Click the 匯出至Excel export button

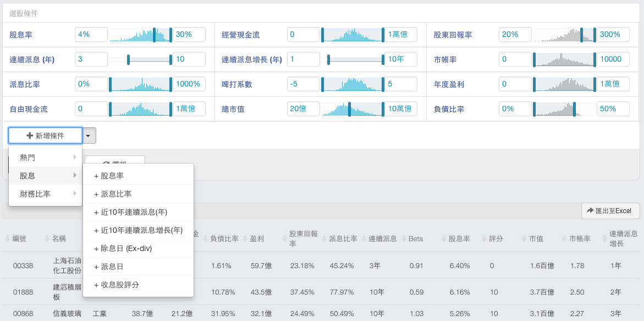610,210
